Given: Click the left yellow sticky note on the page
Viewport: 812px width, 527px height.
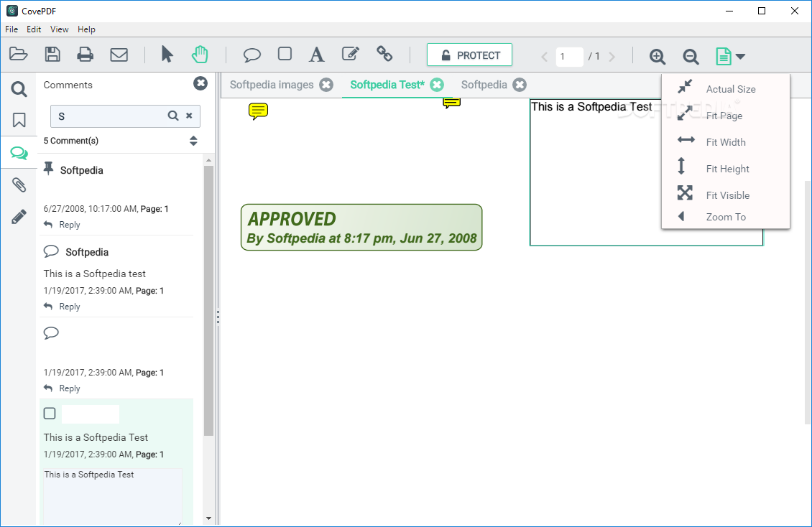Looking at the screenshot, I should [258, 111].
